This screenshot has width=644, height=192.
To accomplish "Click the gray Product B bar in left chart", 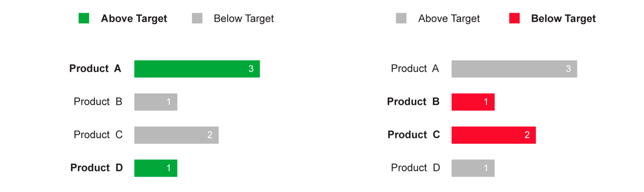I will (156, 102).
